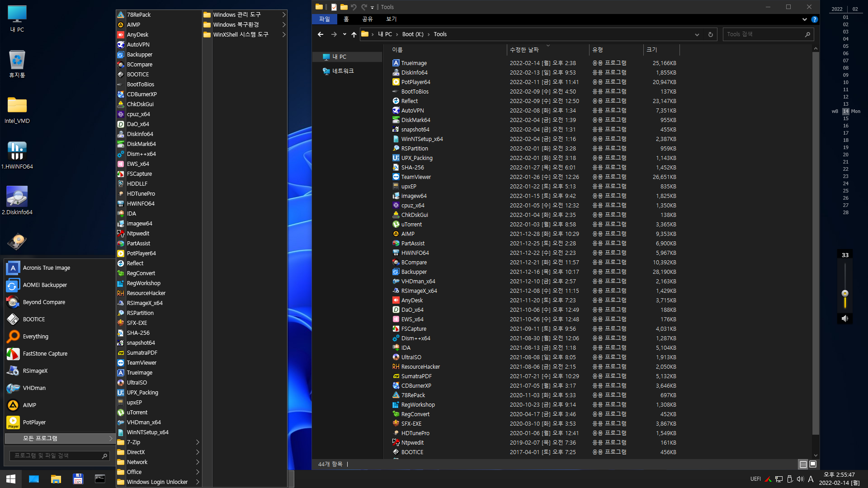Launch PotPlayer from pinned start list
The image size is (868, 488).
[60, 422]
